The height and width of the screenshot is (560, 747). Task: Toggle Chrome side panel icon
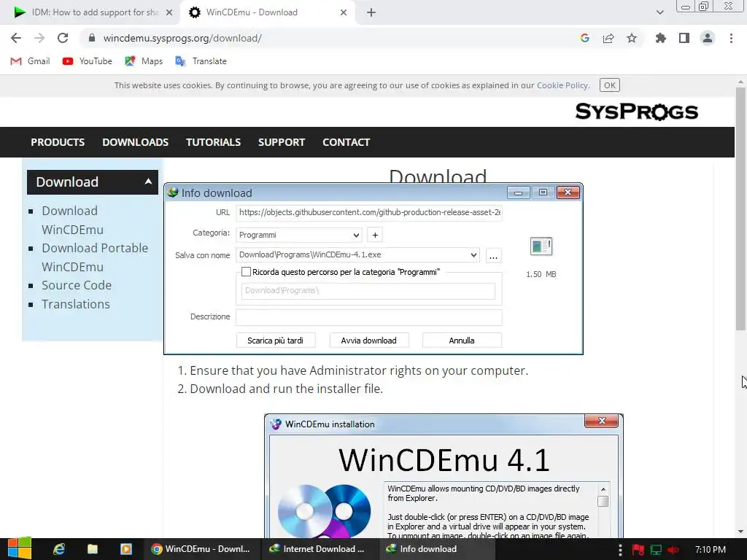tap(684, 38)
